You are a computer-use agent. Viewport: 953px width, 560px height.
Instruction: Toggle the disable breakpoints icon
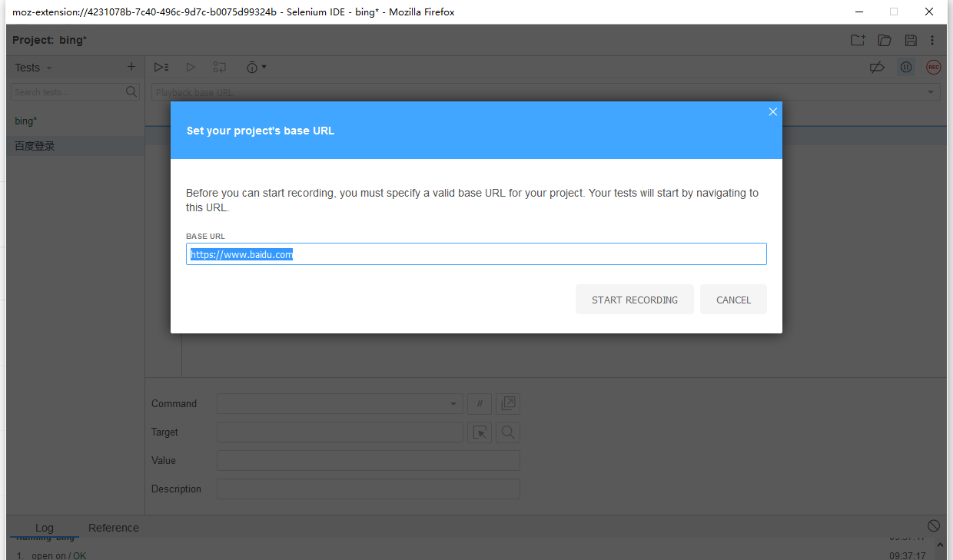tap(877, 68)
